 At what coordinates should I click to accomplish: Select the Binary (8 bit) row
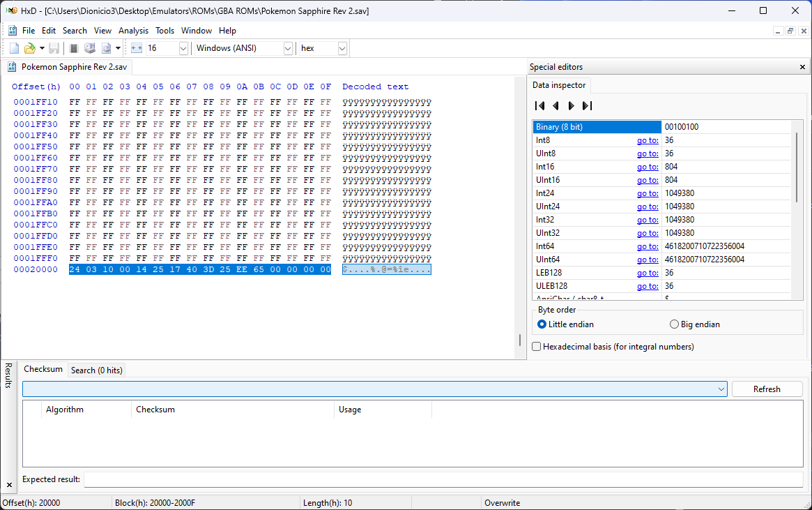tap(661, 127)
